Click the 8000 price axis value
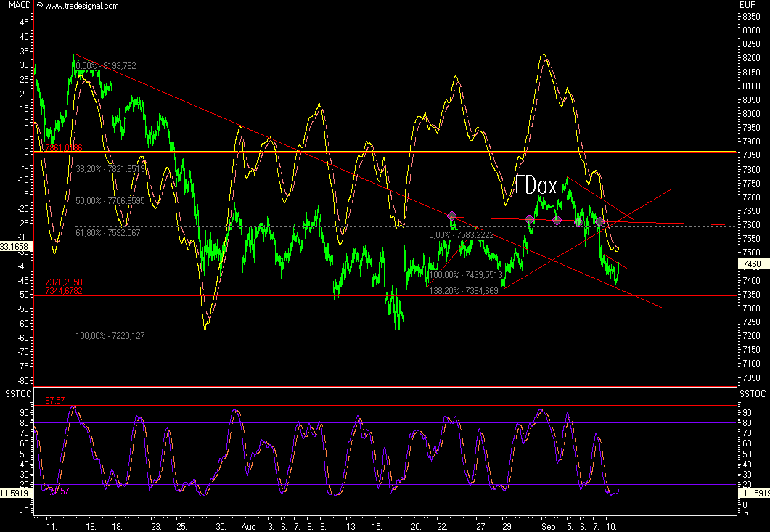Screen dimensions: 770x532 (751, 114)
